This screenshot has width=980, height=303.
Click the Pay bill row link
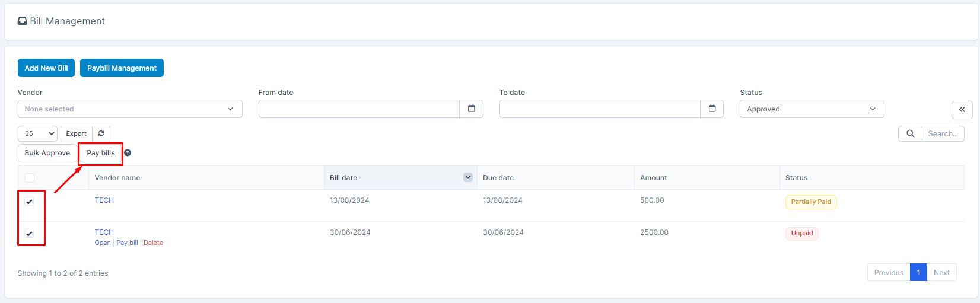coord(127,243)
